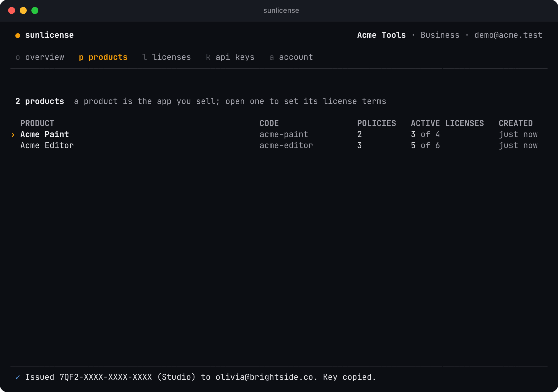This screenshot has width=558, height=392.
Task: Click the CREATED column header
Action: coord(516,123)
